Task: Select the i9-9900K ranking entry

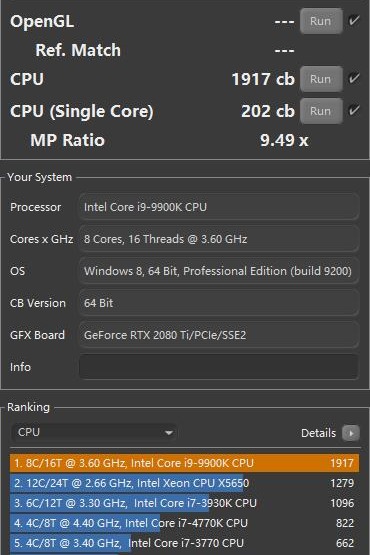Action: [184, 463]
